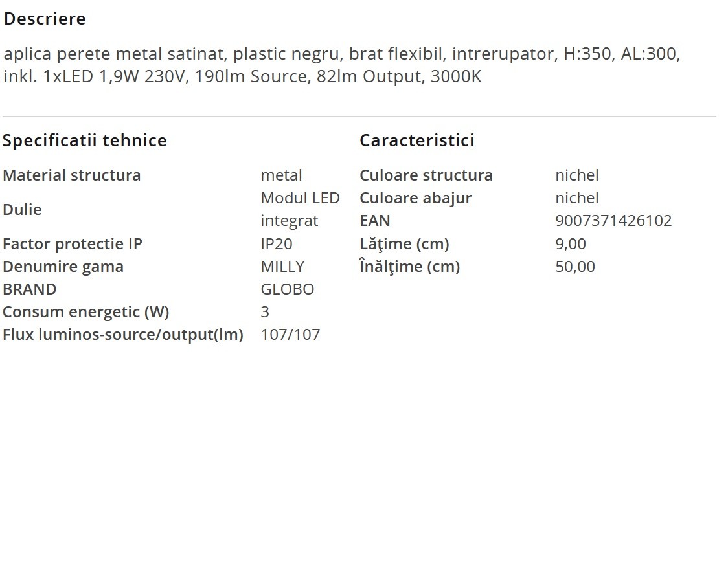Click the Culoare abajur label
The image size is (728, 582).
coord(415,198)
